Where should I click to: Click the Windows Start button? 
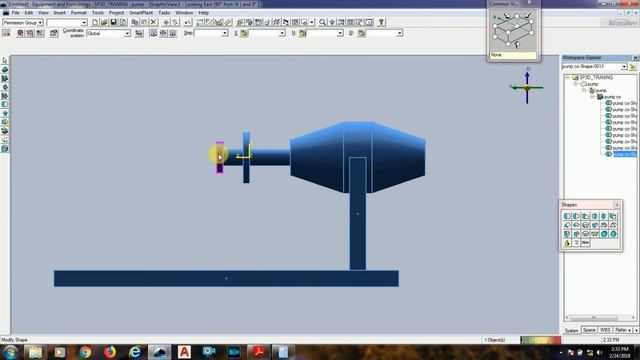(x=10, y=352)
